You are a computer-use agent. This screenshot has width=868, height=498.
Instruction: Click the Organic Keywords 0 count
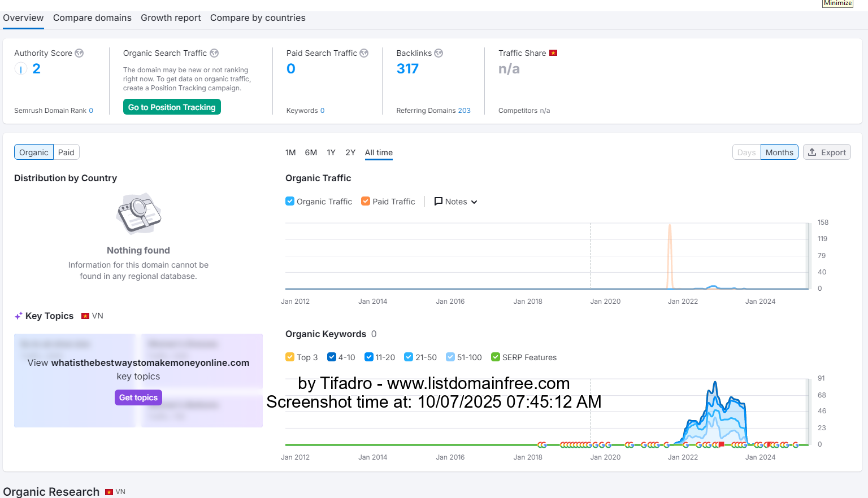tap(374, 334)
